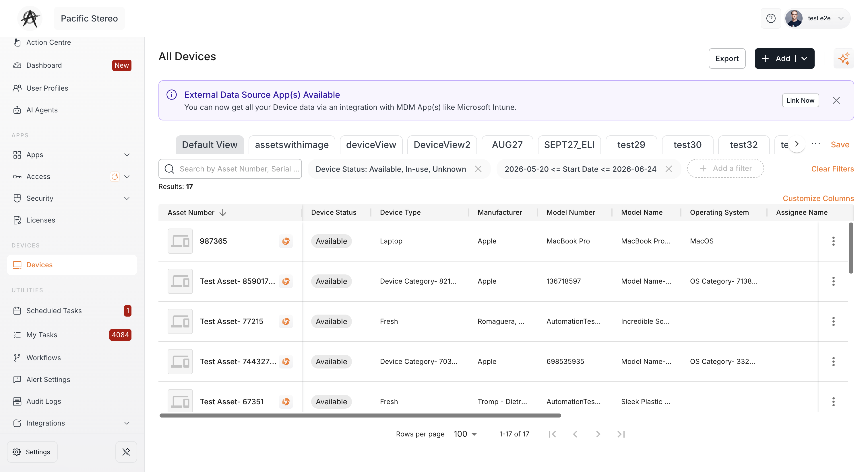Switch to the deviceView tab

[x=371, y=145]
